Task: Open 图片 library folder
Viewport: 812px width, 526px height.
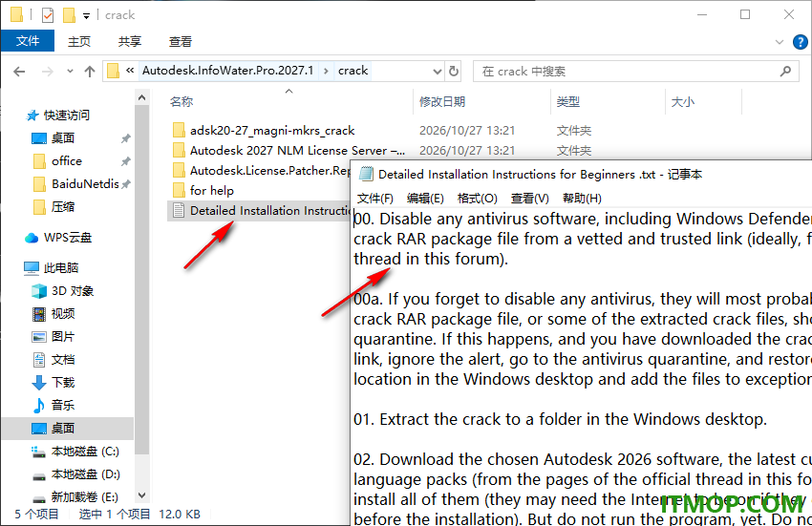Action: tap(63, 337)
